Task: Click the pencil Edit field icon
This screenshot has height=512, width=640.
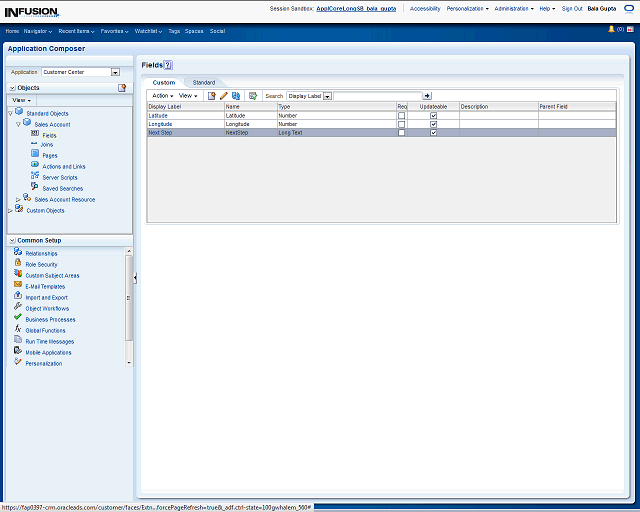Action: pyautogui.click(x=224, y=96)
